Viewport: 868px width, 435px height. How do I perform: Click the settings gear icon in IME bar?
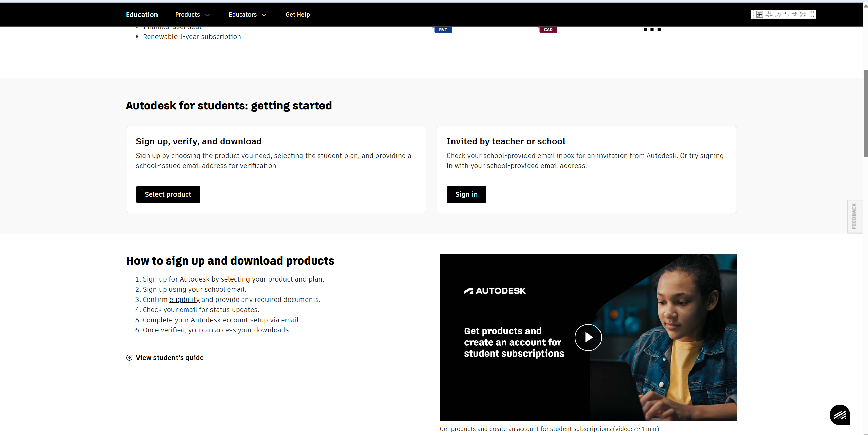pos(803,14)
